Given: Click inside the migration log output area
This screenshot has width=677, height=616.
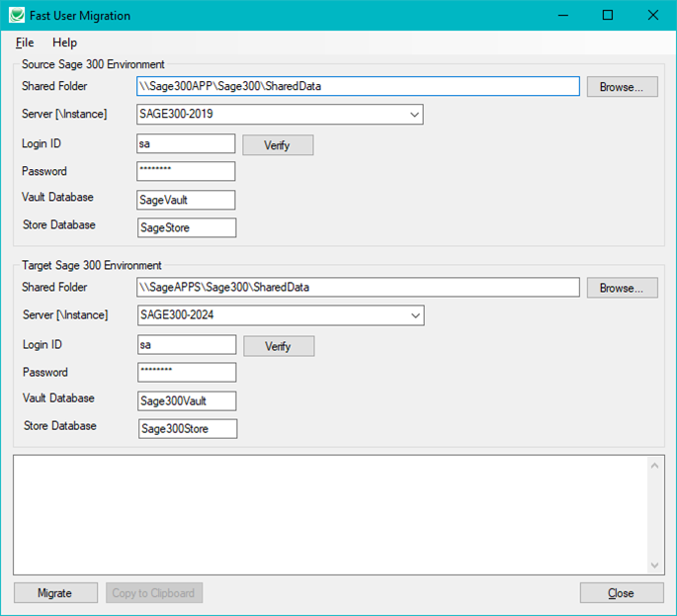Looking at the screenshot, I should (x=330, y=515).
